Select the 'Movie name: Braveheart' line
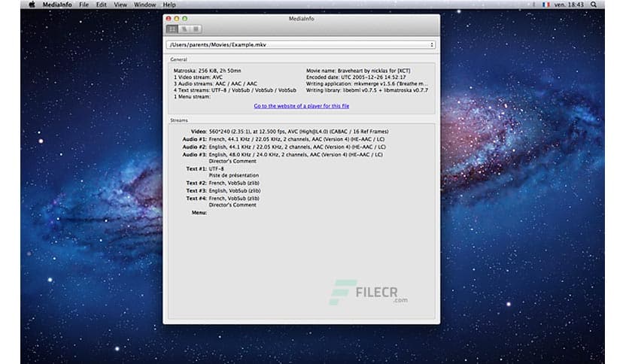 click(x=358, y=71)
